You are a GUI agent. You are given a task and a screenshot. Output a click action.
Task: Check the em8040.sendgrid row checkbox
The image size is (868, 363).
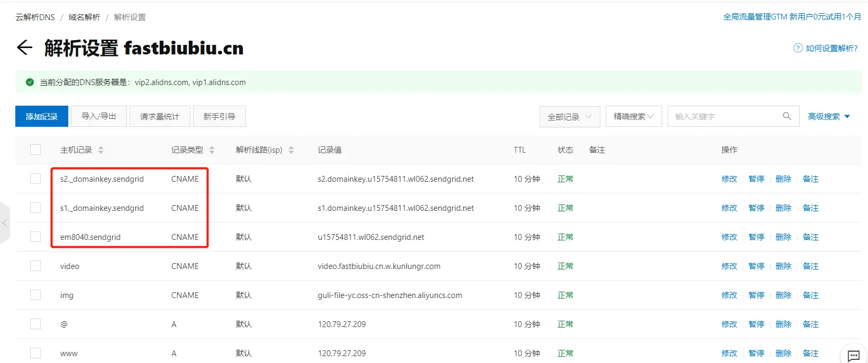pyautogui.click(x=35, y=237)
